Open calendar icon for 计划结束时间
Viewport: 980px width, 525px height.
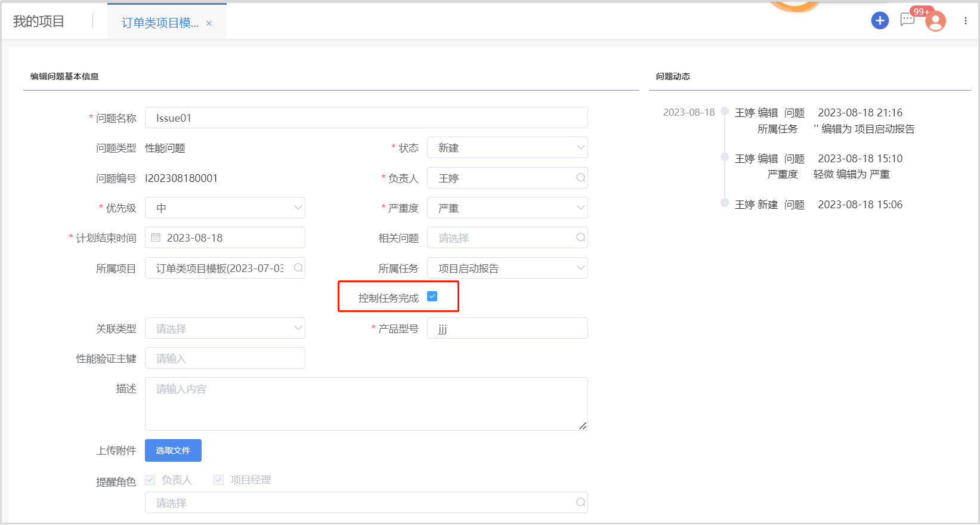[x=156, y=237]
